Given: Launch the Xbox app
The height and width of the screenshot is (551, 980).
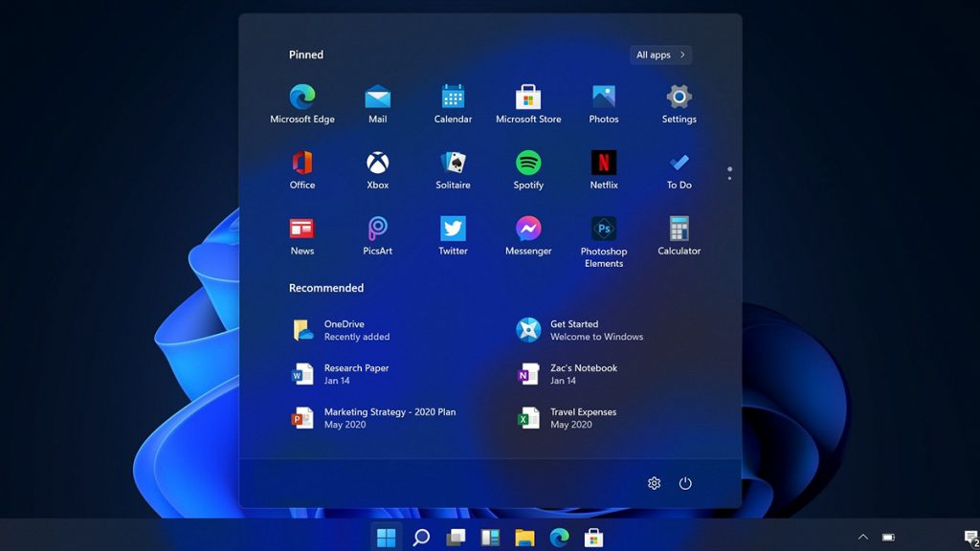Looking at the screenshot, I should (377, 163).
